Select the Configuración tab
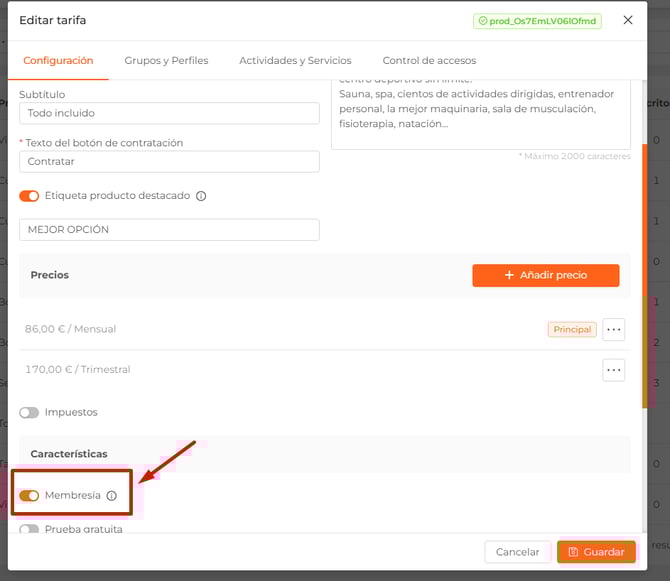This screenshot has height=581, width=670. click(x=58, y=61)
